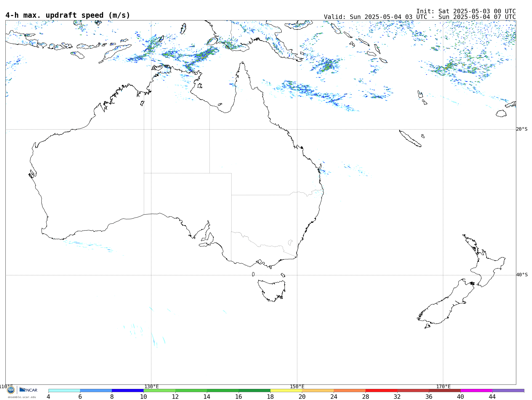This screenshot has height=400, width=532.
Task: Click the green 12-14 color swatch
Action: 191,390
